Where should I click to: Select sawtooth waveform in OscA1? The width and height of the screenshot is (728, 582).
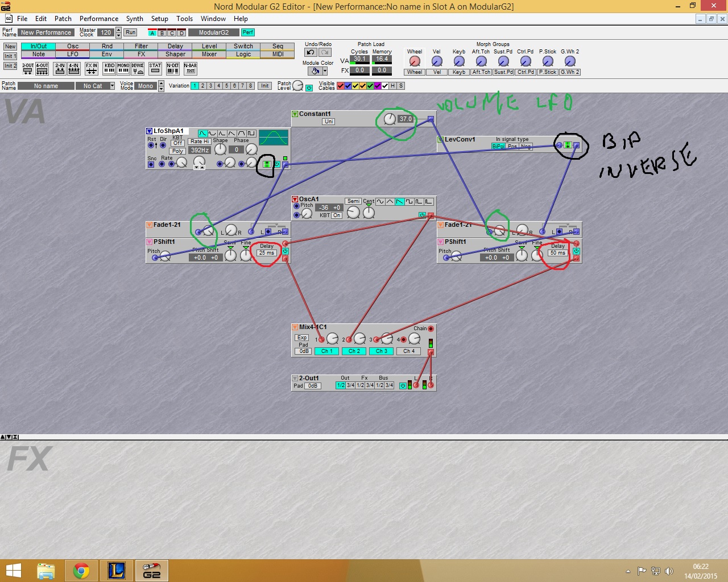coord(400,202)
